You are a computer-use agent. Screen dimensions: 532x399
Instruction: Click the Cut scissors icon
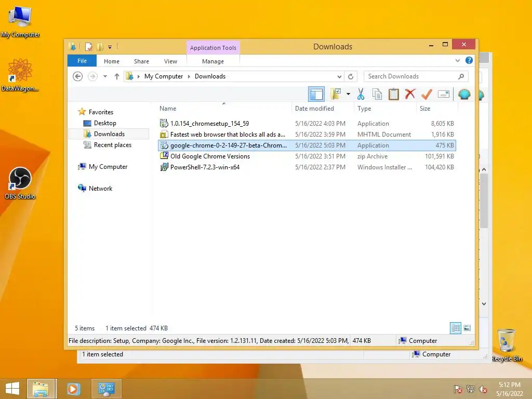click(x=361, y=94)
